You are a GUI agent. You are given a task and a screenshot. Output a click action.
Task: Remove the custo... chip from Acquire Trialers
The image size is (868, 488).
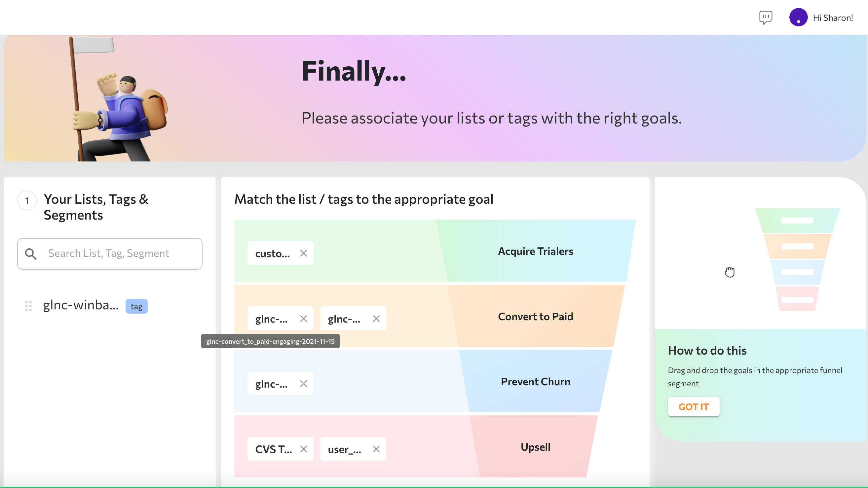coord(304,253)
